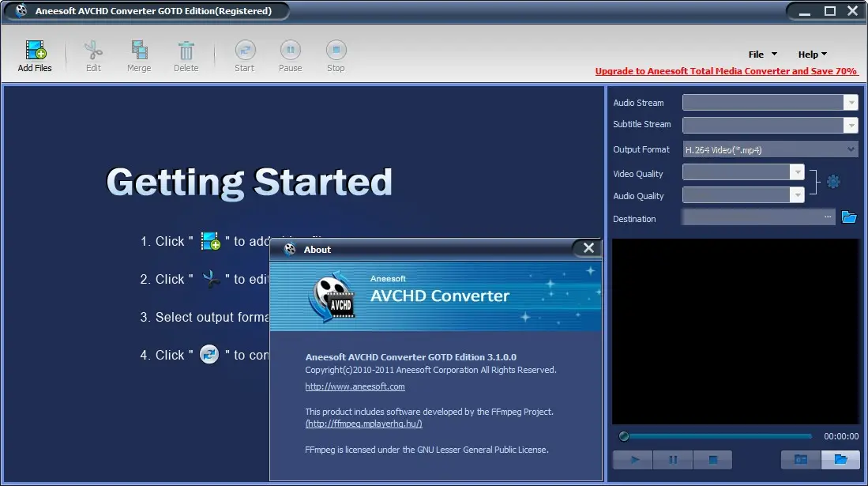Open the Help menu
The width and height of the screenshot is (868, 486).
(812, 55)
